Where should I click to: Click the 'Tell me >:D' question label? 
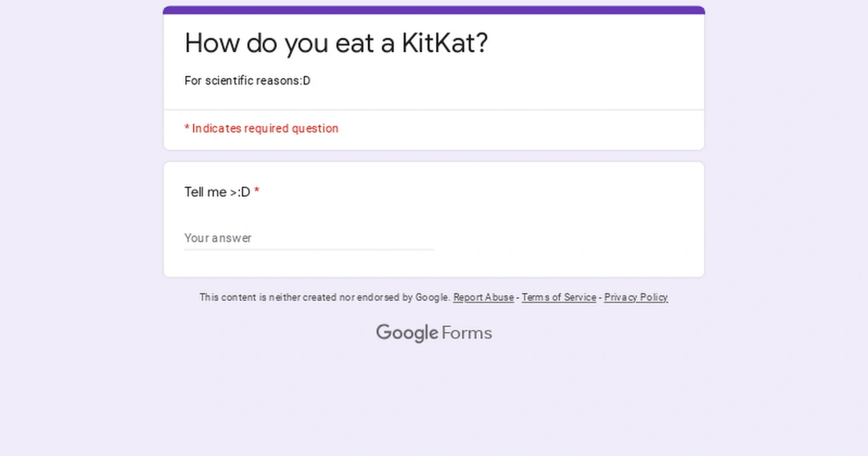pyautogui.click(x=216, y=192)
